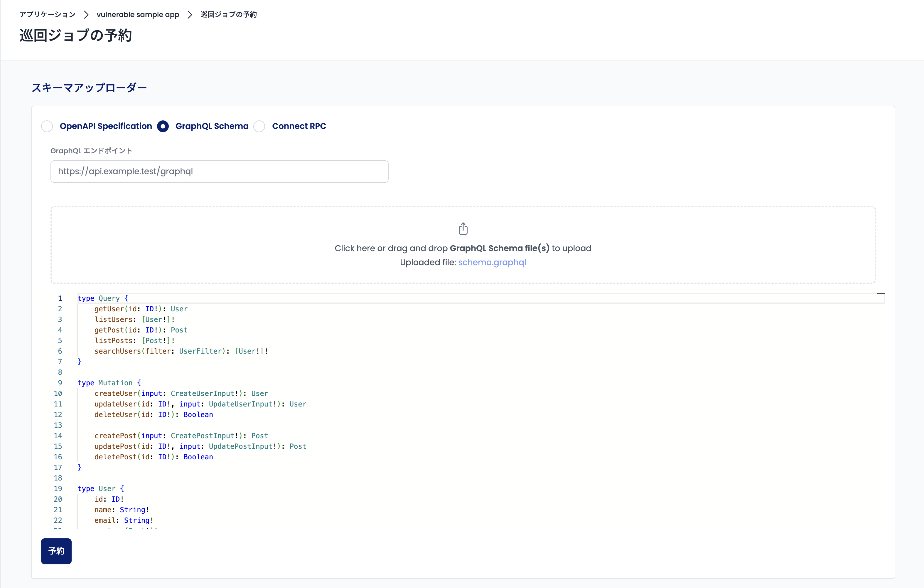The height and width of the screenshot is (588, 924).
Task: Click the 'getUser(id: ID!): User' line
Action: coord(141,309)
